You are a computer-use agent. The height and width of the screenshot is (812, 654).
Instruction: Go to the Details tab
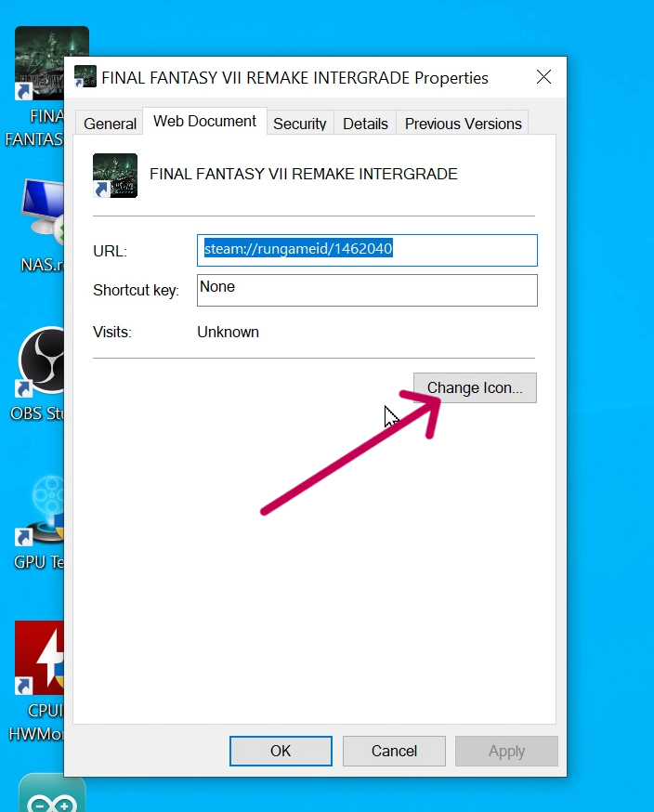[365, 124]
